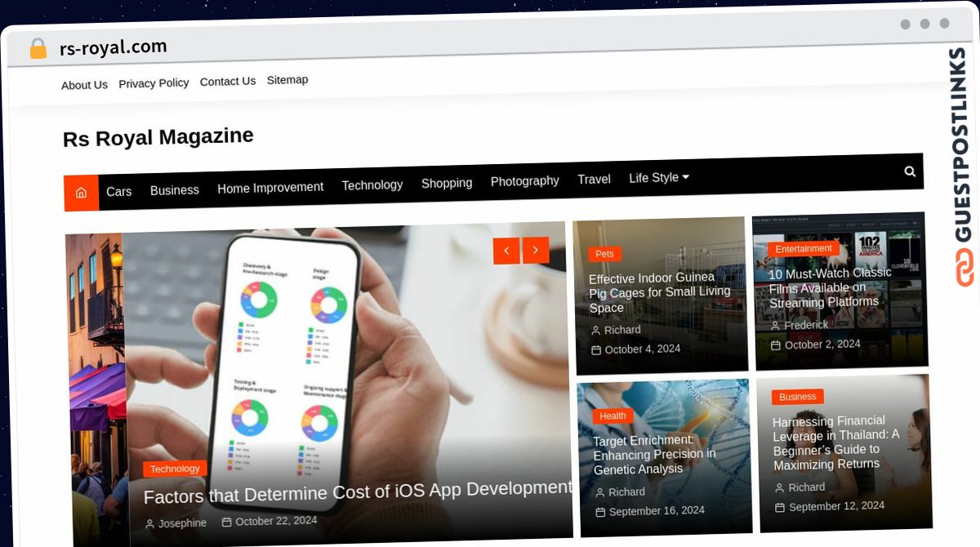Viewport: 980px width, 547px height.
Task: Click the person icon beside Frederick
Action: coord(776,327)
